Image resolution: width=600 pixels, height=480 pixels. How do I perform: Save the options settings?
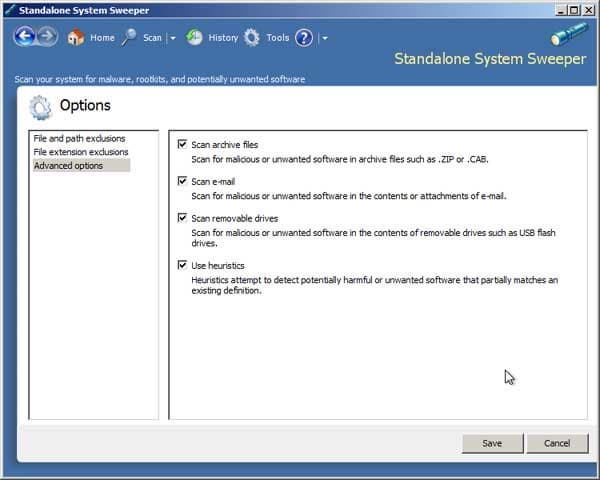click(492, 443)
